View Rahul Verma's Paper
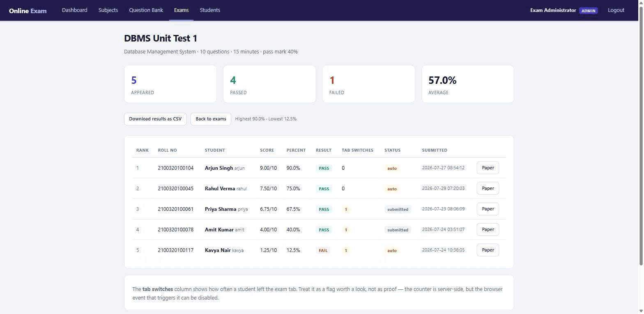The image size is (644, 314). 488,188
